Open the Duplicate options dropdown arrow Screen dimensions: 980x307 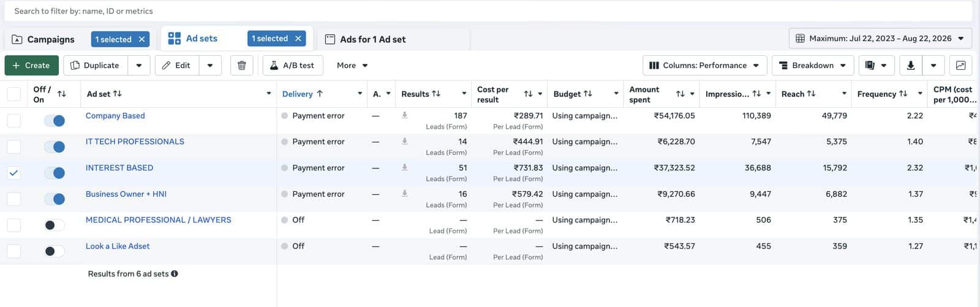click(x=139, y=66)
